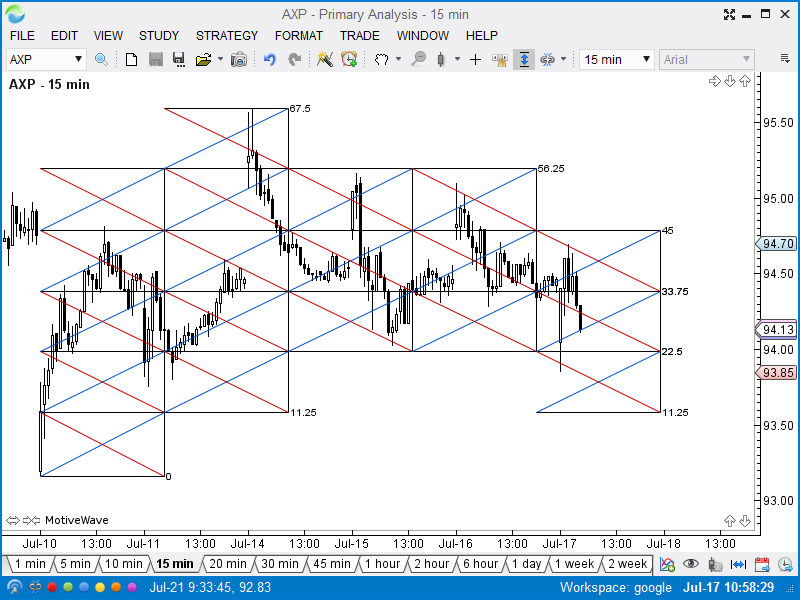Take a chart snapshot with the camera icon
The image size is (800, 600).
(x=238, y=60)
